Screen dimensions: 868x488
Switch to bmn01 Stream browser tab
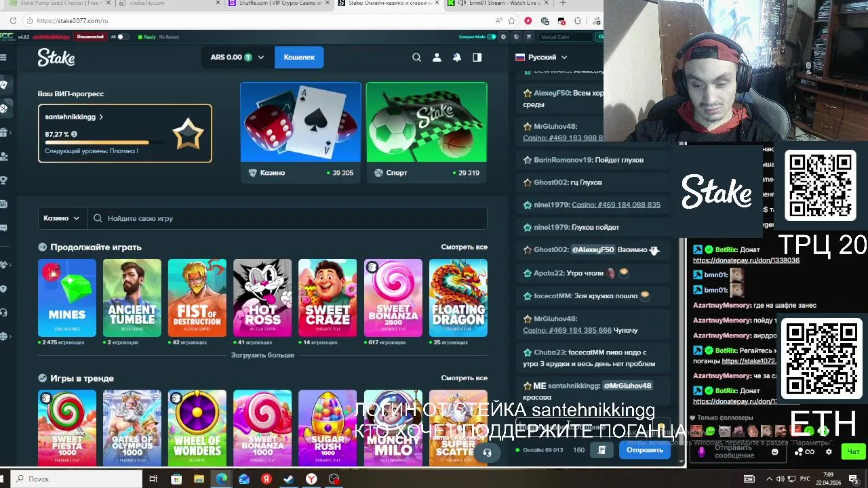498,3
